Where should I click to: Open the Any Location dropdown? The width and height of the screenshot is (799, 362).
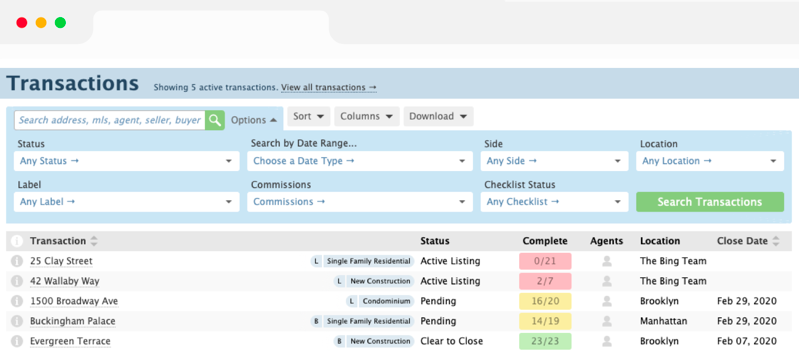click(x=710, y=161)
